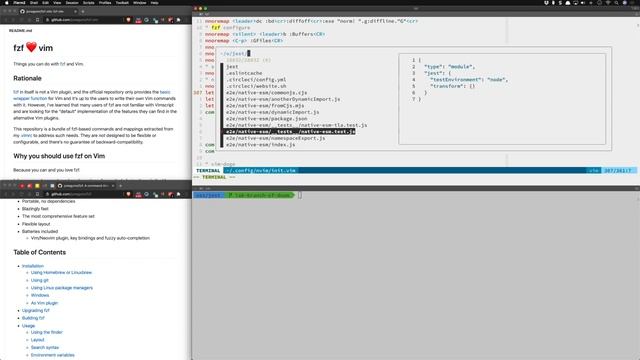Viewport: 640px width, 360px height.
Task: Open a new tab in the lower browser window
Action: pos(120,186)
